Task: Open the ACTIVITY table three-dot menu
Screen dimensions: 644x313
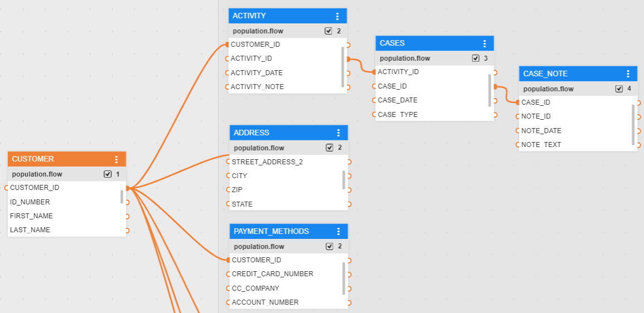Action: pyautogui.click(x=337, y=16)
